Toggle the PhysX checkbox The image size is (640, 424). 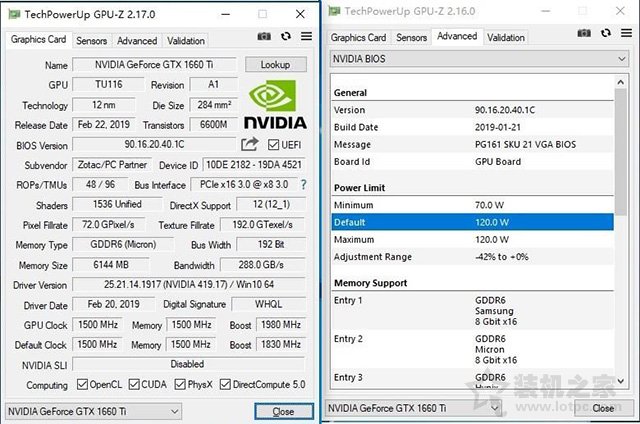(180, 384)
